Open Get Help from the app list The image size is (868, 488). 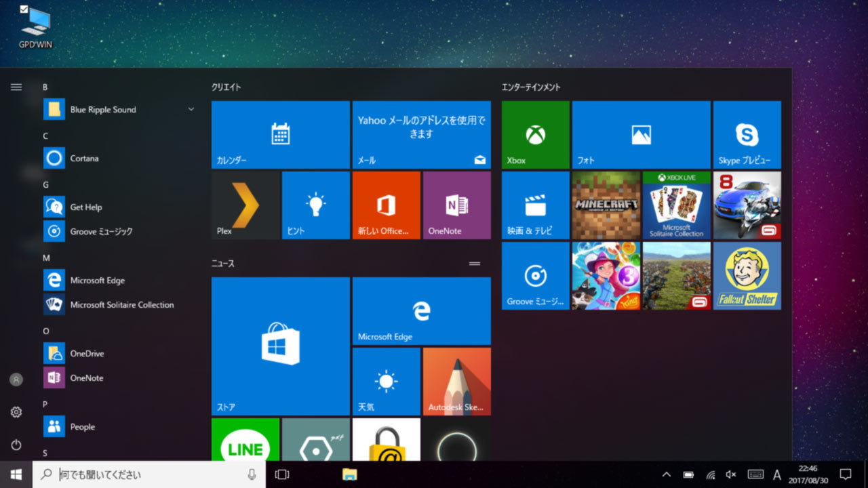point(120,207)
